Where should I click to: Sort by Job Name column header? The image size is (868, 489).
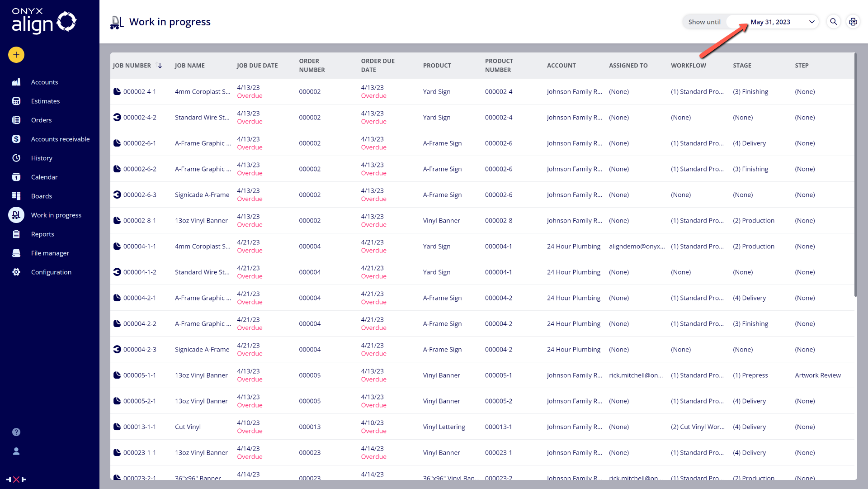tap(190, 66)
